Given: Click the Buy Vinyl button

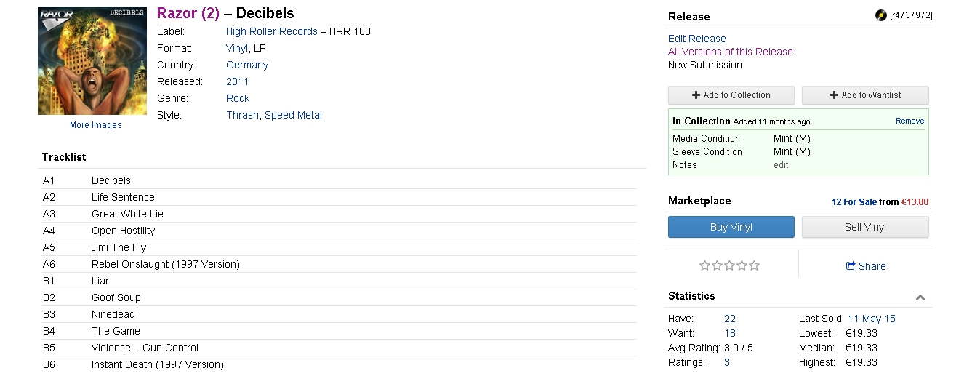Looking at the screenshot, I should tap(731, 227).
